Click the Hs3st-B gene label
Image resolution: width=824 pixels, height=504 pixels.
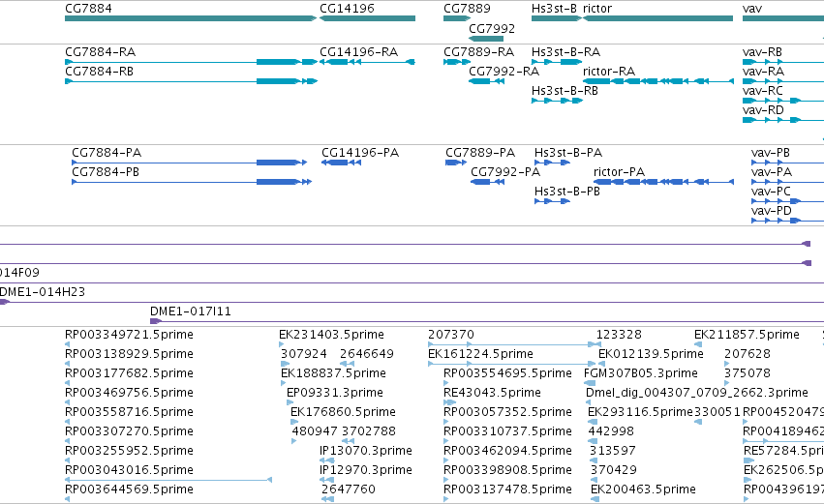click(x=555, y=9)
